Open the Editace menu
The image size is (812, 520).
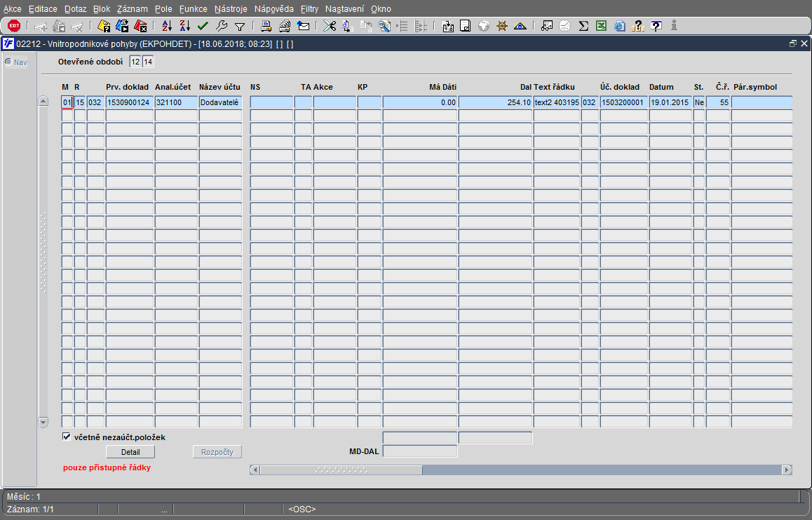pos(43,9)
